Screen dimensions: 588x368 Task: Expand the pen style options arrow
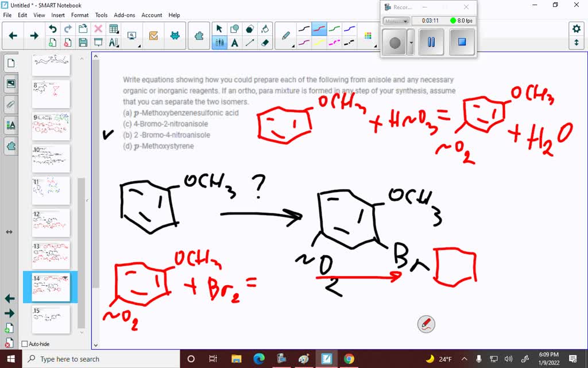(x=293, y=45)
